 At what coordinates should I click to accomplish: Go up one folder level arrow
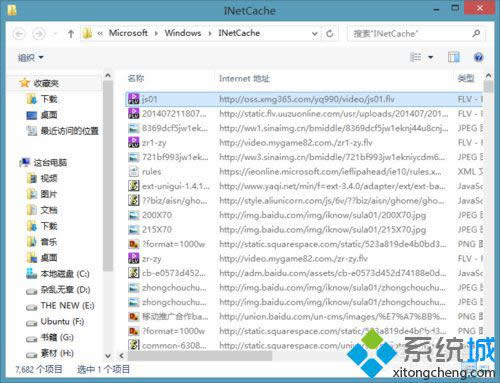click(x=71, y=34)
